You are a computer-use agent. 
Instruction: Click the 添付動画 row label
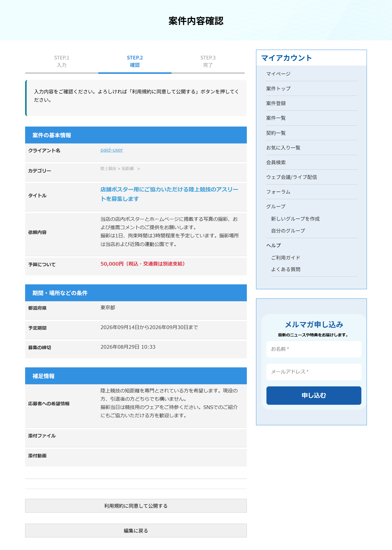(37, 456)
